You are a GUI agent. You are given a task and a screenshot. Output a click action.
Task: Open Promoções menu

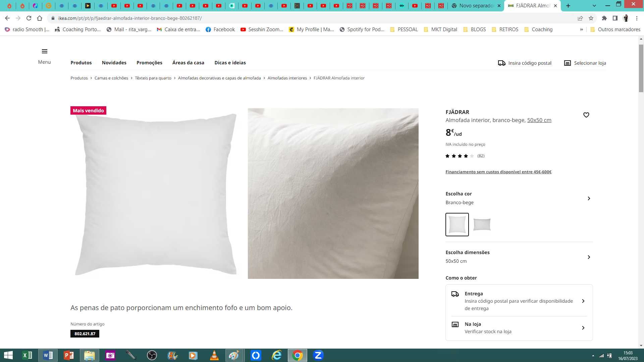click(x=149, y=63)
